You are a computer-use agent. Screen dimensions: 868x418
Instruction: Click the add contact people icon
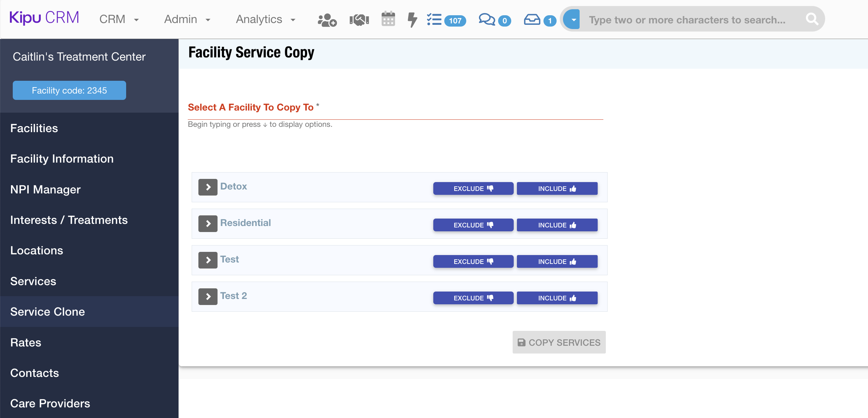(x=327, y=19)
